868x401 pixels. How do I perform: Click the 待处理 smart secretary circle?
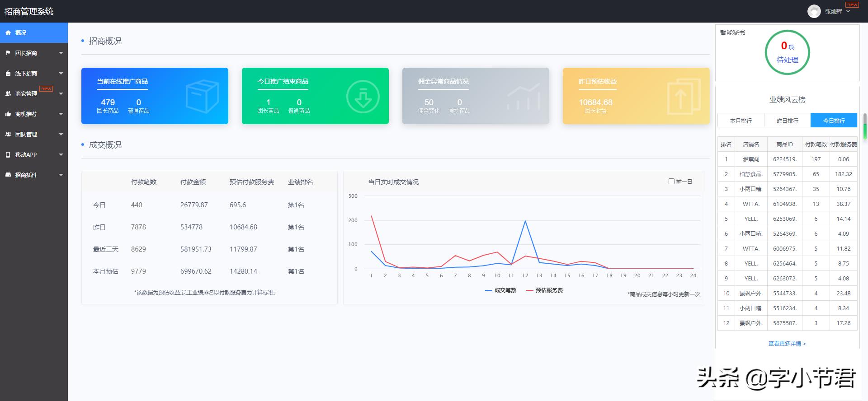pyautogui.click(x=787, y=52)
